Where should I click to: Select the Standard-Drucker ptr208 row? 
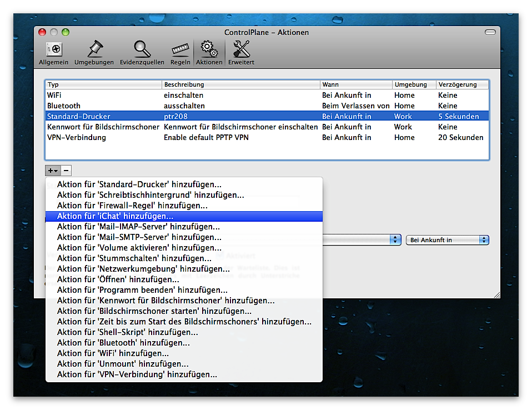[267, 116]
